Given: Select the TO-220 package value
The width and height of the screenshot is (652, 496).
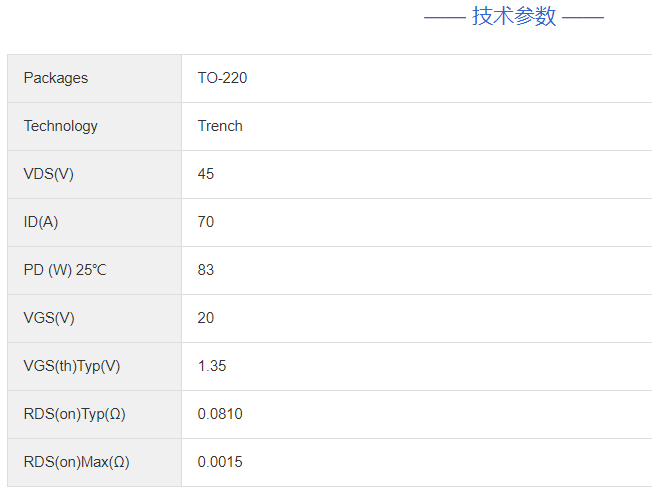Looking at the screenshot, I should pos(222,78).
